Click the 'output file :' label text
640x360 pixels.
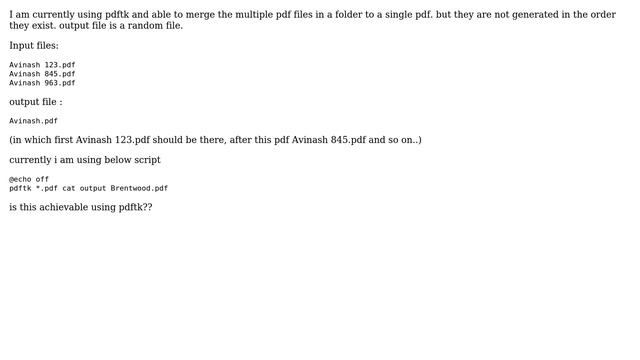click(36, 102)
